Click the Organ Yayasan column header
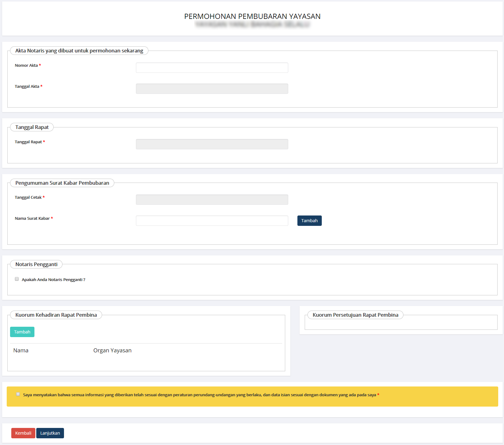 coord(112,351)
